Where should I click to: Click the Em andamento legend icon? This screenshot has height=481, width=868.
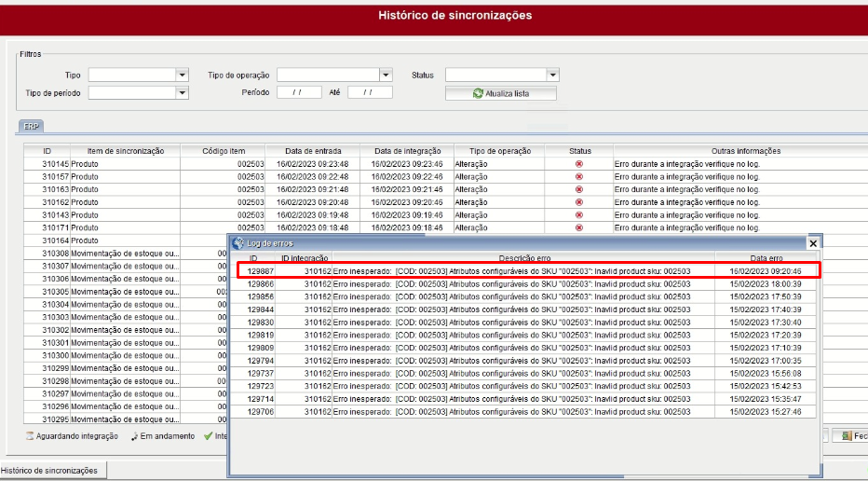pyautogui.click(x=134, y=436)
